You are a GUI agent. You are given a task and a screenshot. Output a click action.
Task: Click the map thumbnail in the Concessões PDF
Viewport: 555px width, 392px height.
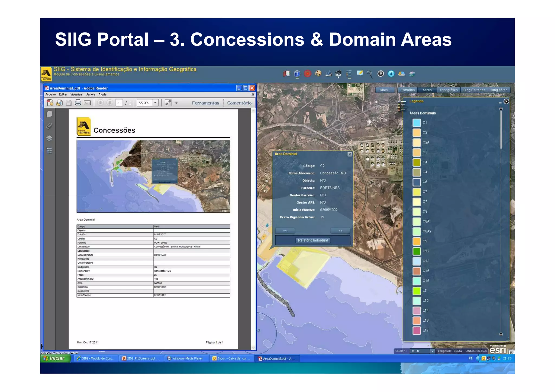pyautogui.click(x=153, y=176)
